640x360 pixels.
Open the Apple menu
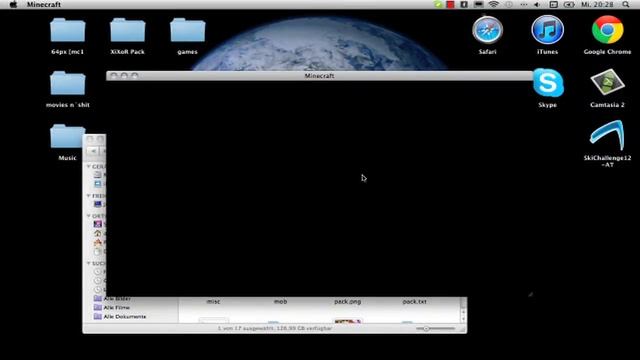click(13, 4)
